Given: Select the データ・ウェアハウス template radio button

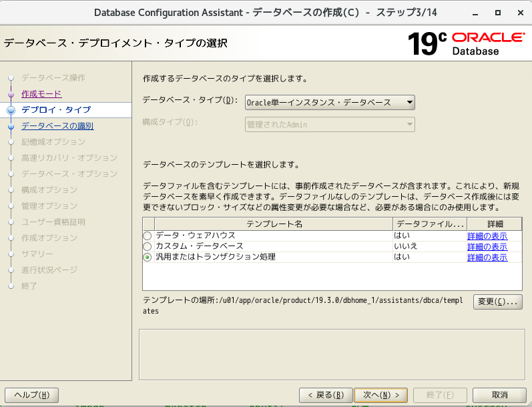Looking at the screenshot, I should point(148,236).
